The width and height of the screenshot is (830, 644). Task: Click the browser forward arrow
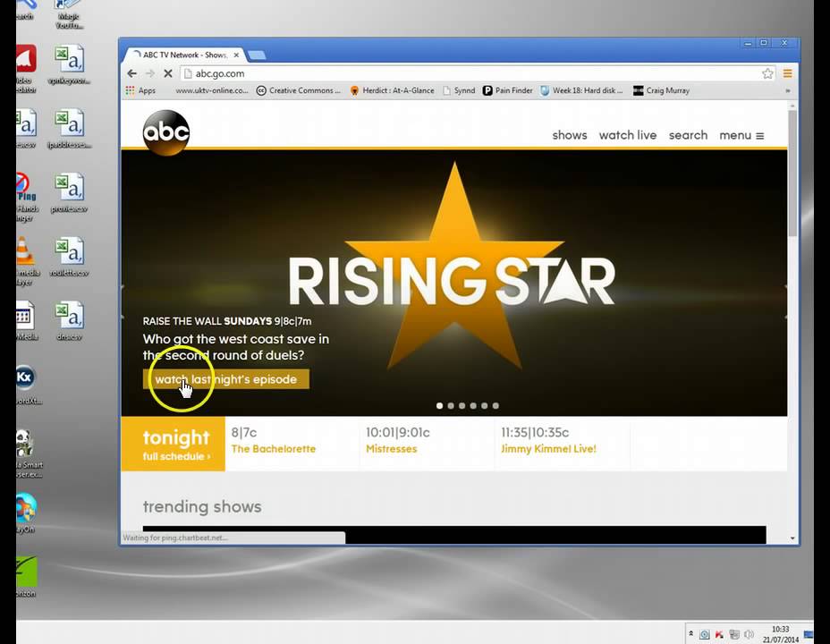[x=150, y=73]
